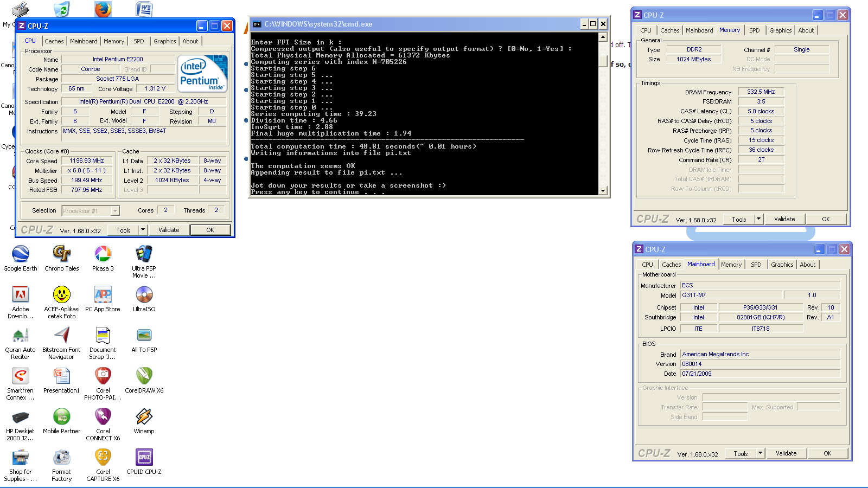Click OK in the Mainboard window

coord(827,453)
